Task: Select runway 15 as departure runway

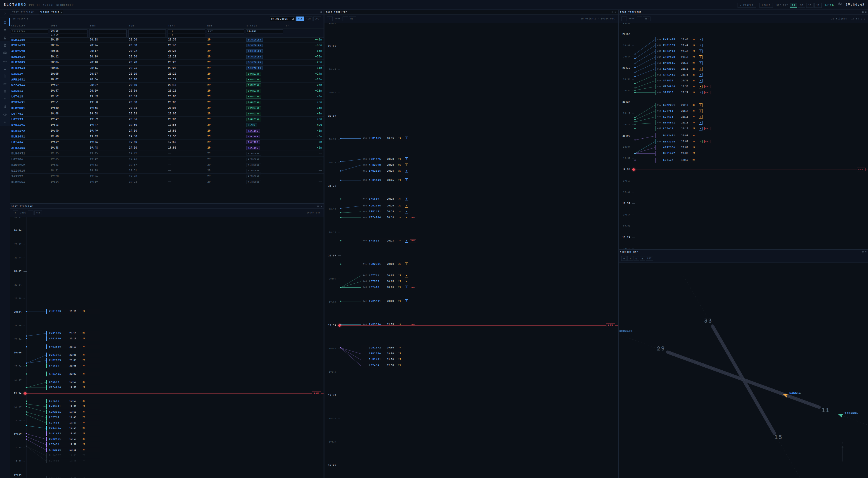Action: [x=810, y=5]
